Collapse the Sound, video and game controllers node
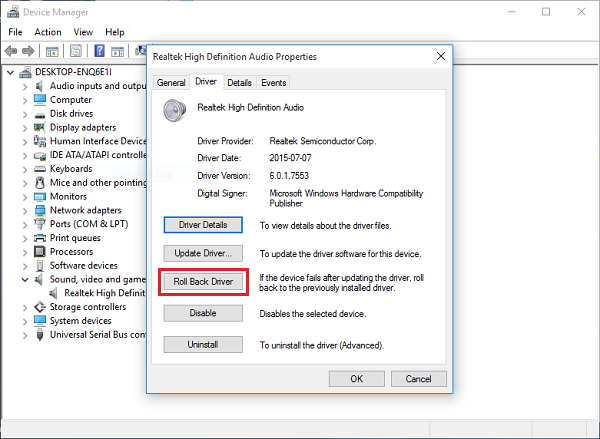The width and height of the screenshot is (600, 439). tap(25, 279)
